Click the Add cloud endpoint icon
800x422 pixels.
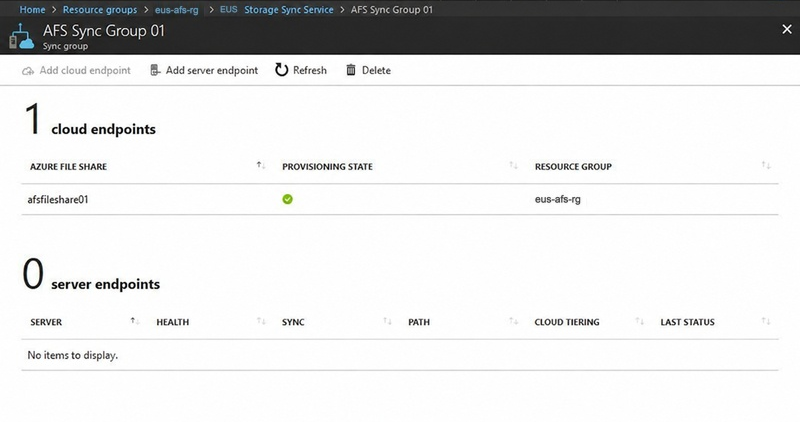coord(28,70)
